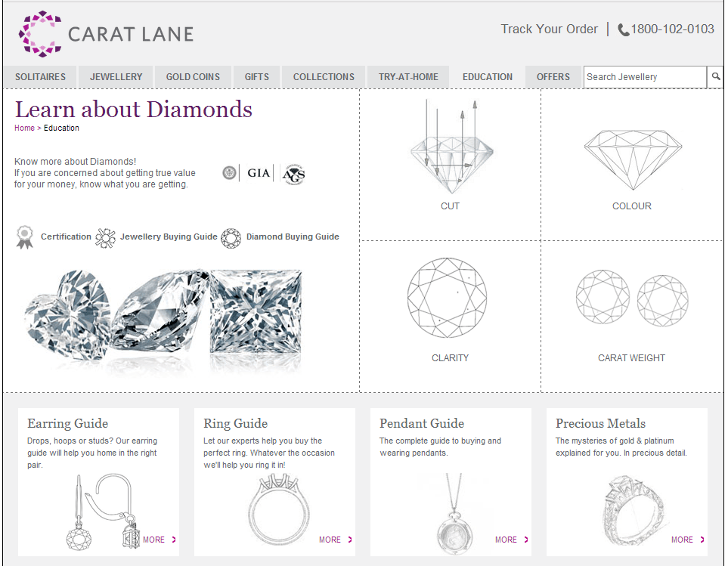Viewport: 728px width, 566px height.
Task: Click the Diamond Buying Guide icon
Action: (231, 237)
